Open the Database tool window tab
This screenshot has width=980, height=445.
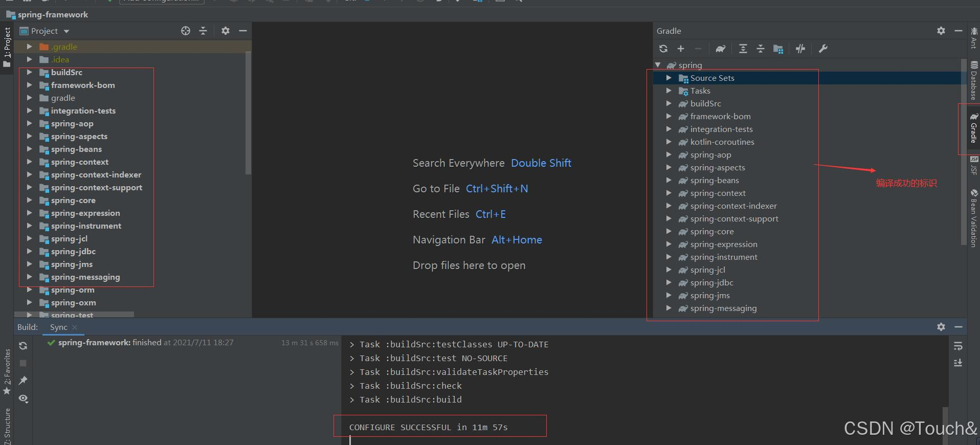(973, 80)
